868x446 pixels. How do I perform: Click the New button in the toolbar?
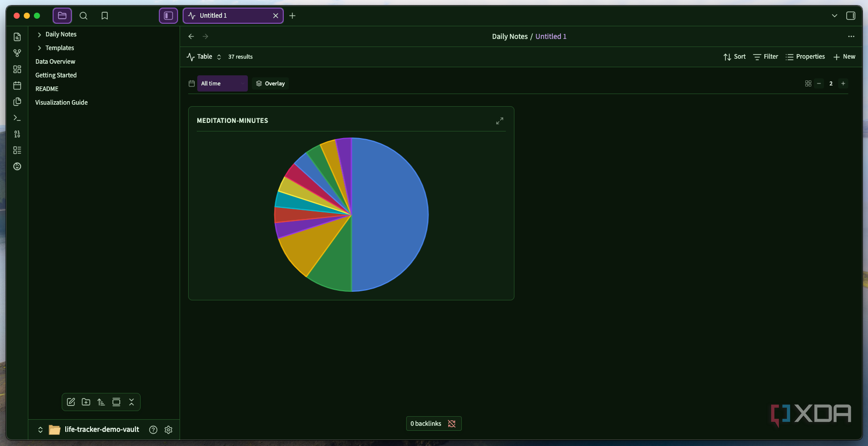click(x=844, y=57)
